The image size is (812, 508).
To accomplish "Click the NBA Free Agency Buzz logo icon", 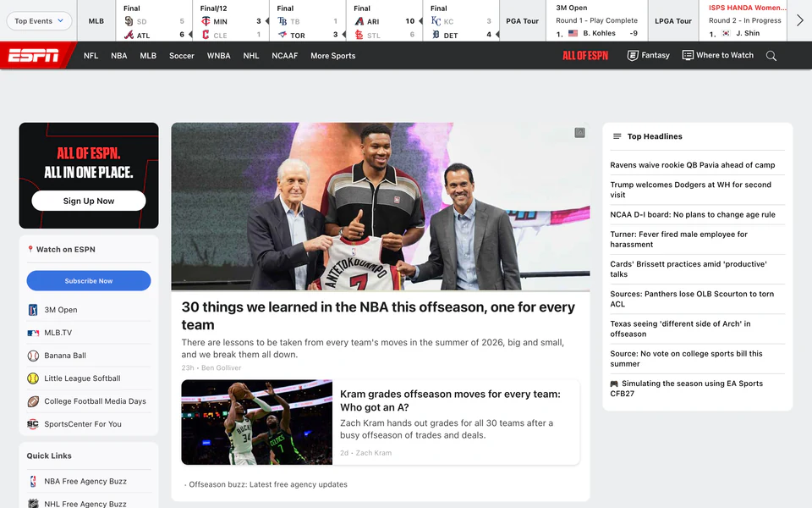I will click(33, 481).
